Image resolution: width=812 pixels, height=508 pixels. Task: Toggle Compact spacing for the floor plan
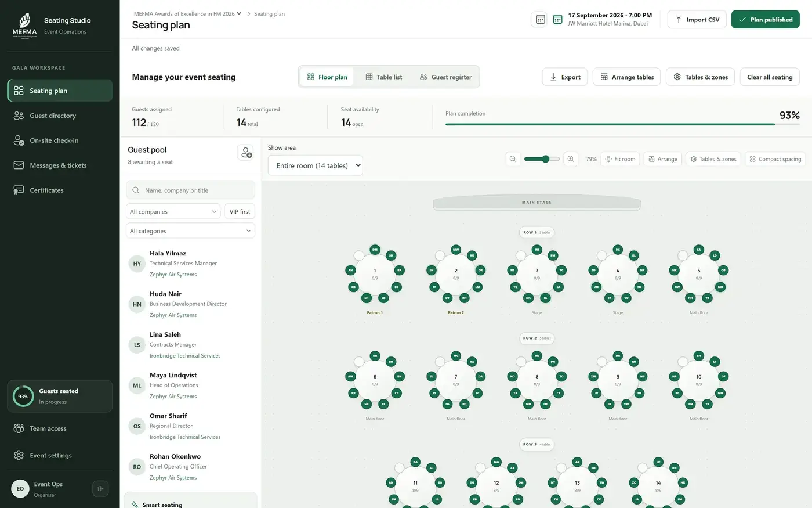coord(775,159)
